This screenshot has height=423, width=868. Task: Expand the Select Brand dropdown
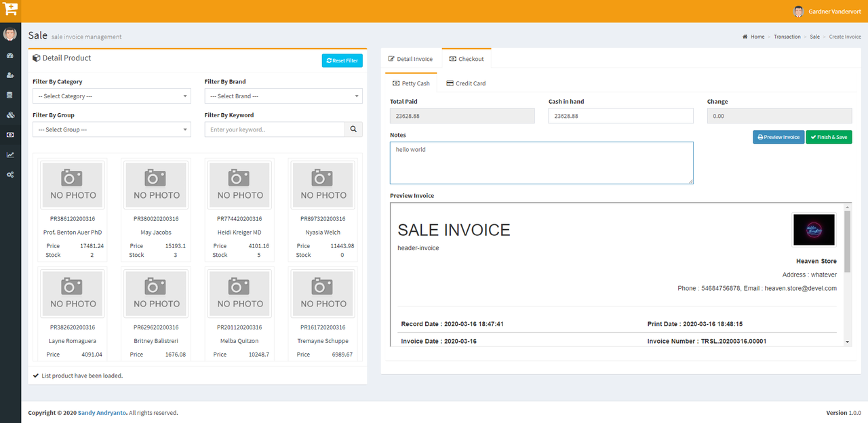pyautogui.click(x=283, y=96)
